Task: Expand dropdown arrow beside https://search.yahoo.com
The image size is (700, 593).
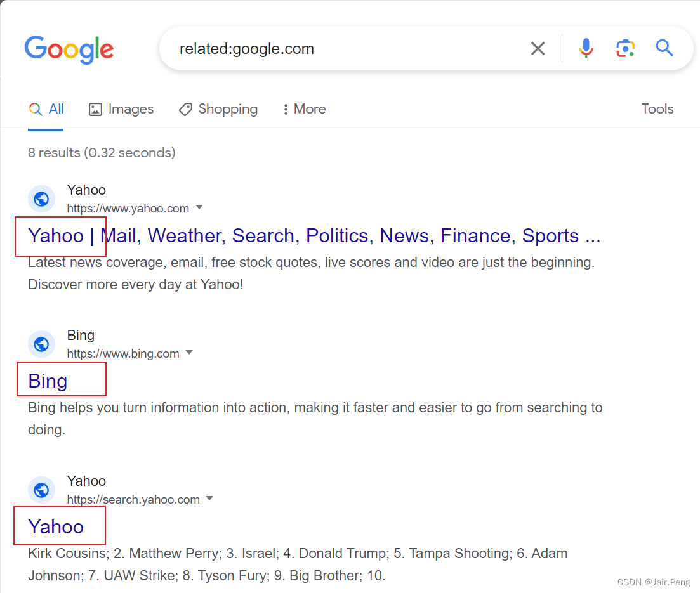Action: 209,498
